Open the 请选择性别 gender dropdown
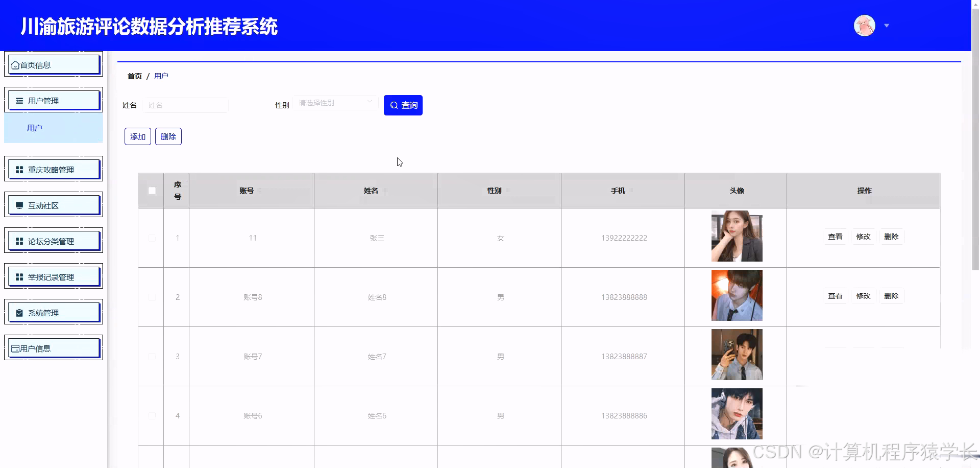This screenshot has height=468, width=980. click(x=335, y=103)
